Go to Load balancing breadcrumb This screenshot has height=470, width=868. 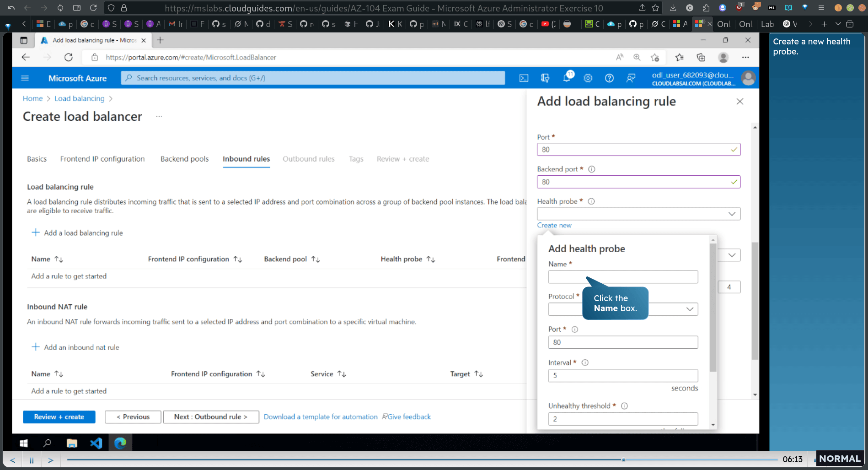[x=80, y=98]
